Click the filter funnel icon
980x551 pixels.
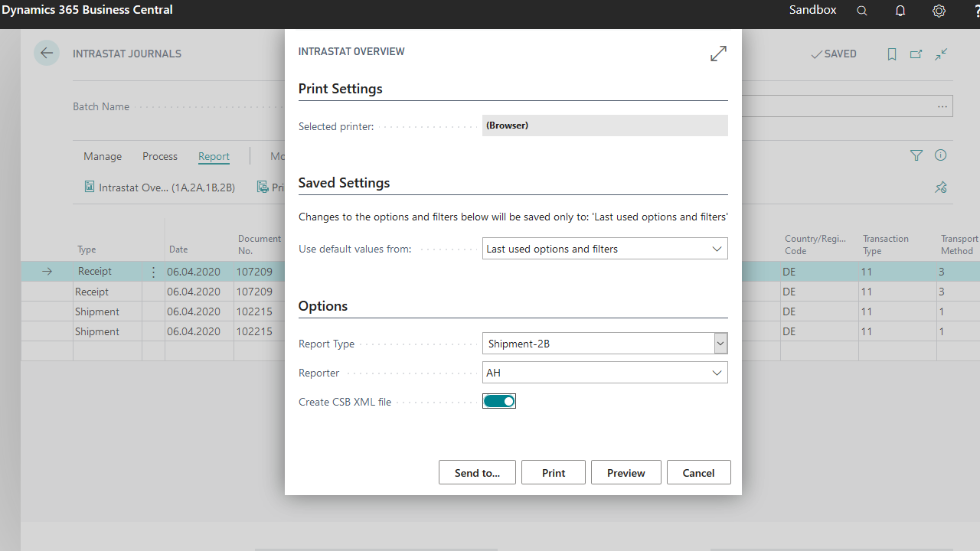pyautogui.click(x=916, y=155)
